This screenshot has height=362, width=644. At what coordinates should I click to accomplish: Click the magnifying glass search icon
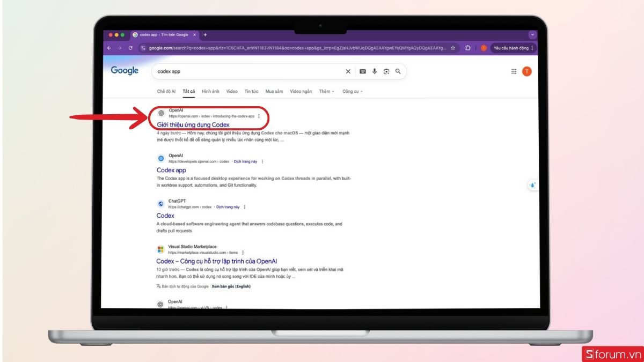coord(397,71)
